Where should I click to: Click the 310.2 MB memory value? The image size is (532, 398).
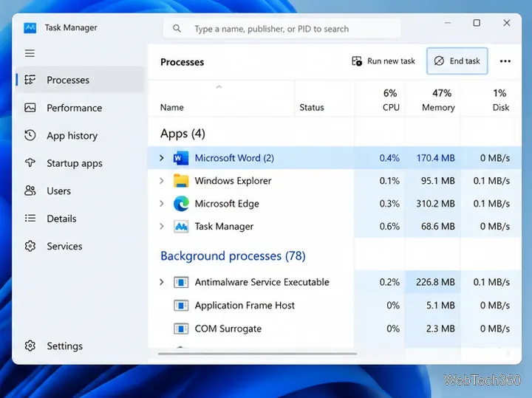pyautogui.click(x=435, y=204)
